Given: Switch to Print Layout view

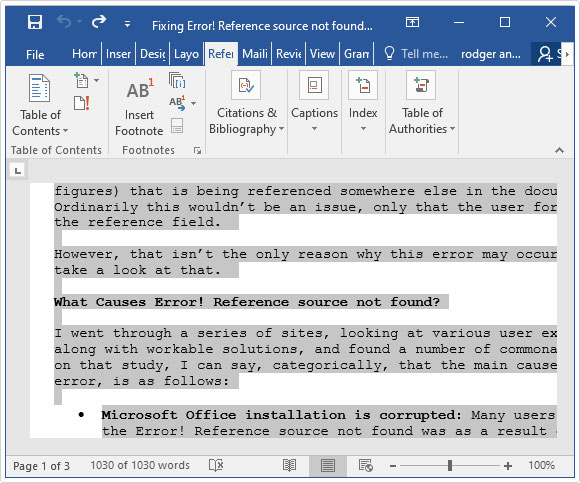Looking at the screenshot, I should (328, 465).
